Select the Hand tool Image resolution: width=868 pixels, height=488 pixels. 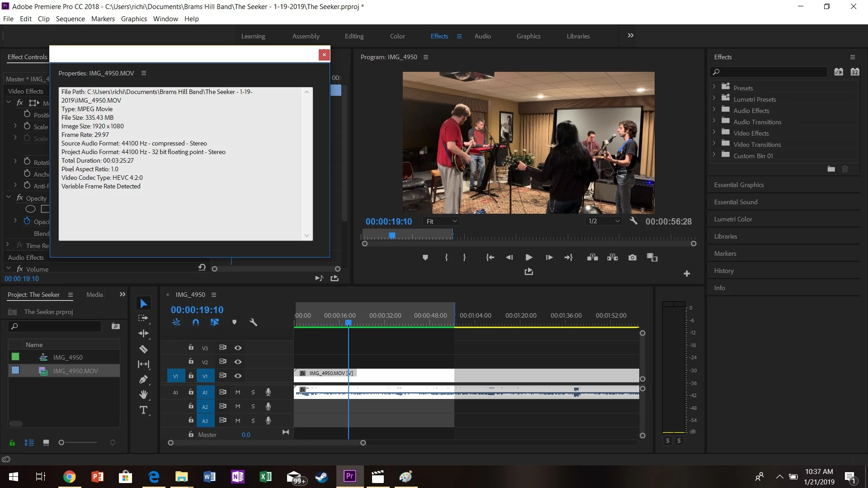click(x=143, y=394)
